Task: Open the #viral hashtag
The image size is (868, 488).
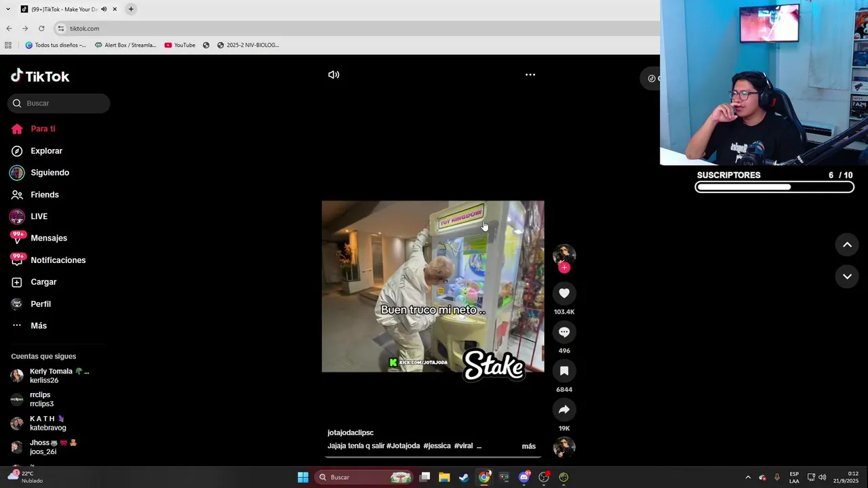Action: 463,446
